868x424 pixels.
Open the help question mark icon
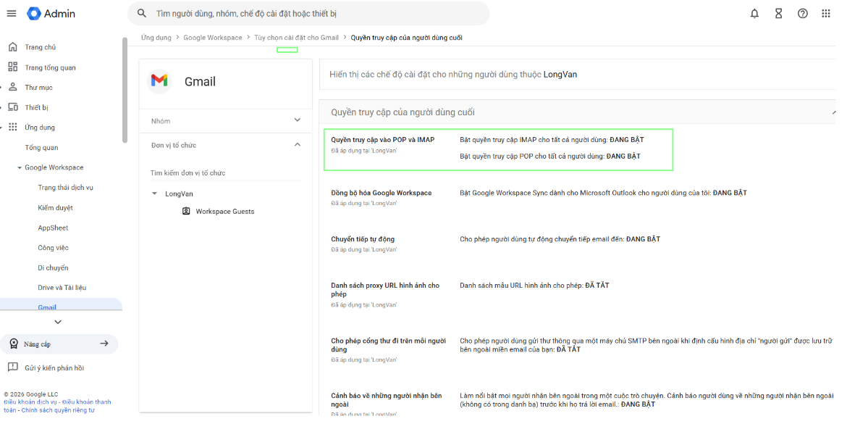click(x=802, y=13)
